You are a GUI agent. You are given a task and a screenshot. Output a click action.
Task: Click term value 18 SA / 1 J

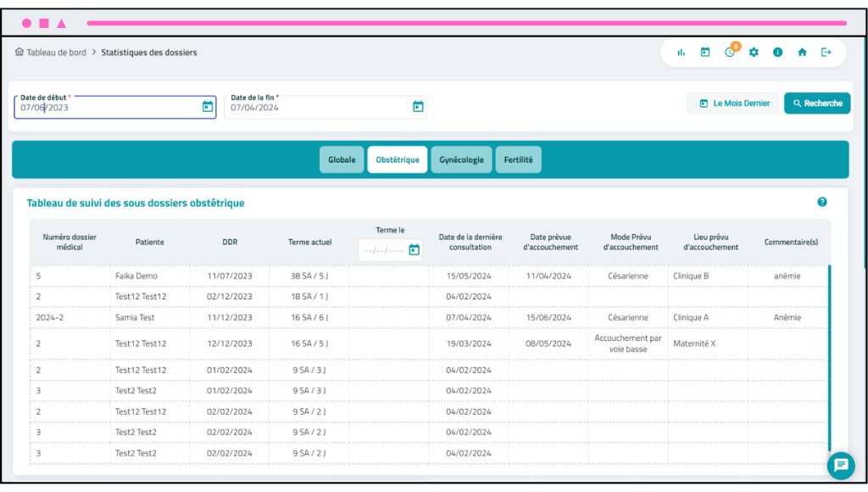tap(309, 296)
